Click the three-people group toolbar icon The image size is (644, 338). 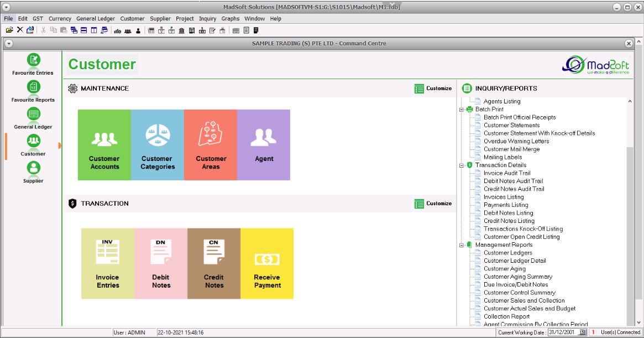click(128, 30)
